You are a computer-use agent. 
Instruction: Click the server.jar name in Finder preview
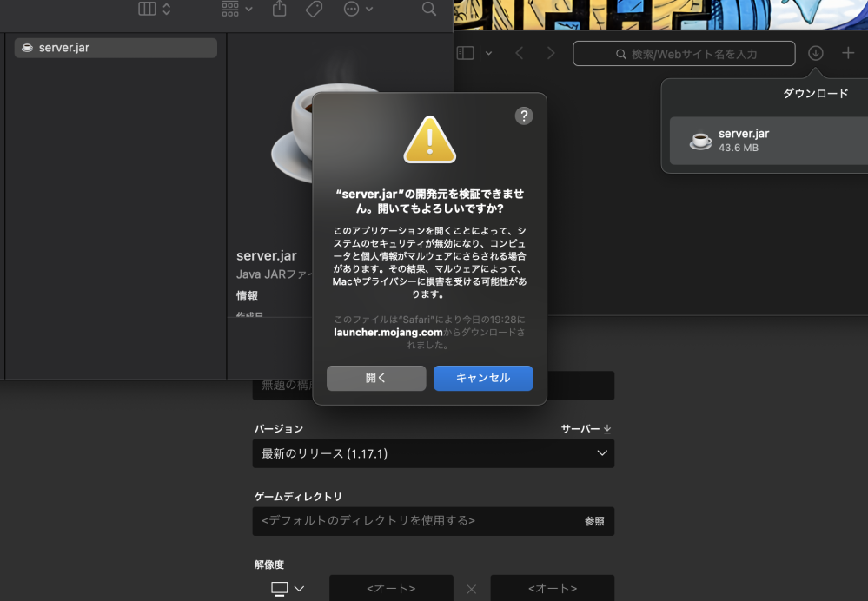266,255
